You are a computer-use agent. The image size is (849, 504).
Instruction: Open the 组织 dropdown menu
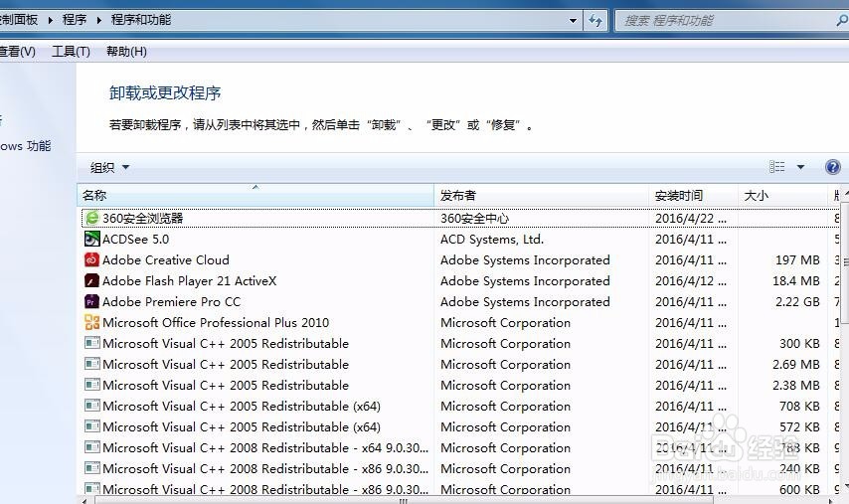click(x=109, y=167)
